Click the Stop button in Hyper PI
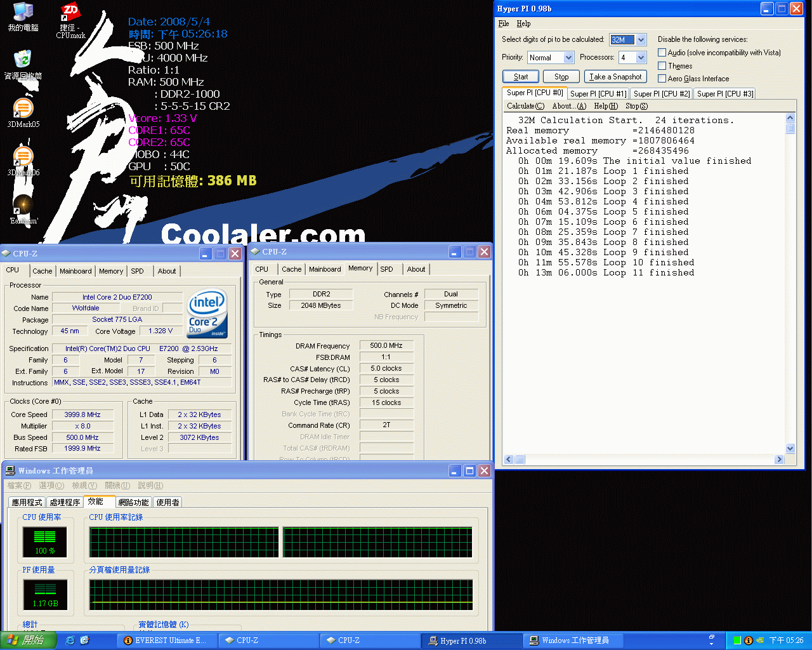 coord(561,77)
